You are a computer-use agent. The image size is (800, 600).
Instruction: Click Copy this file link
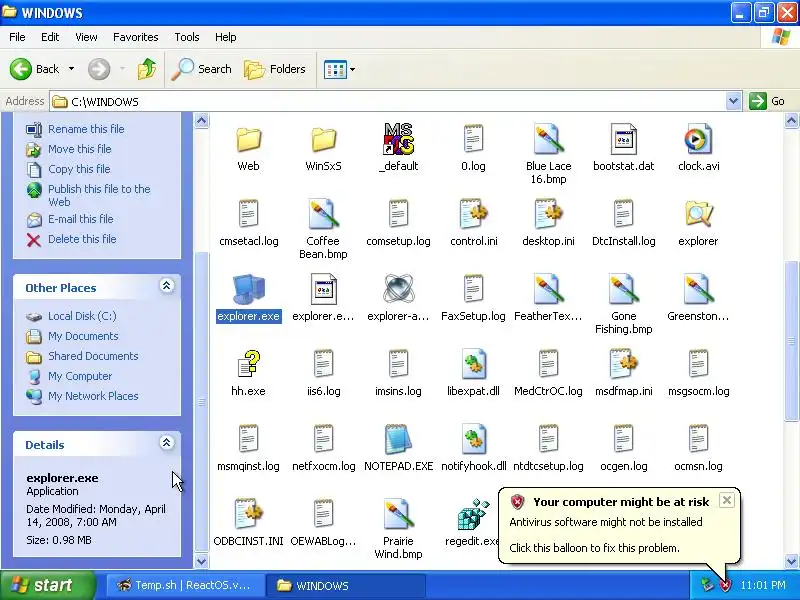click(x=79, y=169)
